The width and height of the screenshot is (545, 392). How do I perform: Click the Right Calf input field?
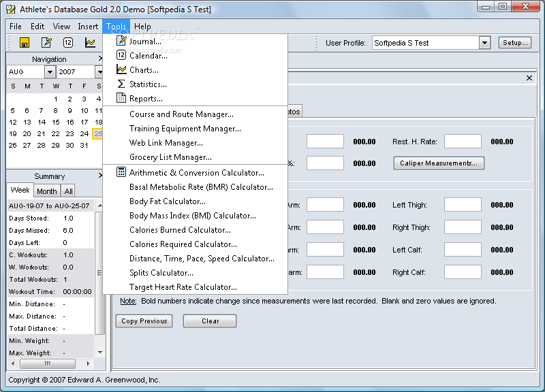point(463,272)
